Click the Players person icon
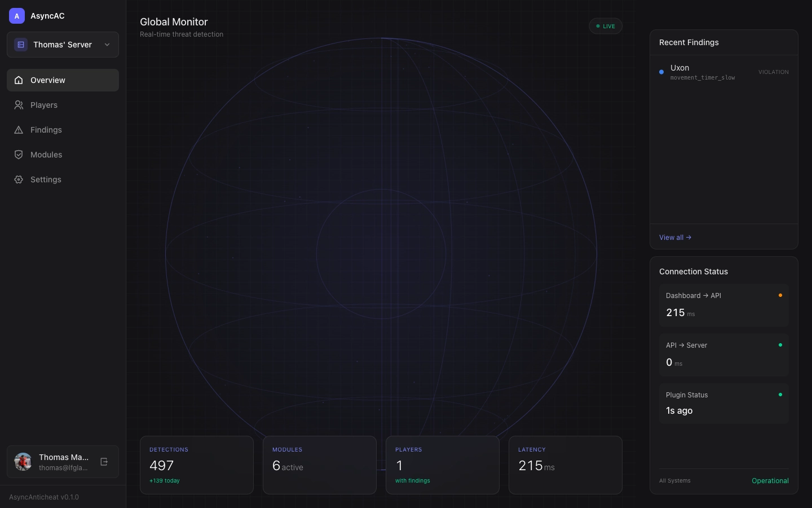 coord(19,105)
